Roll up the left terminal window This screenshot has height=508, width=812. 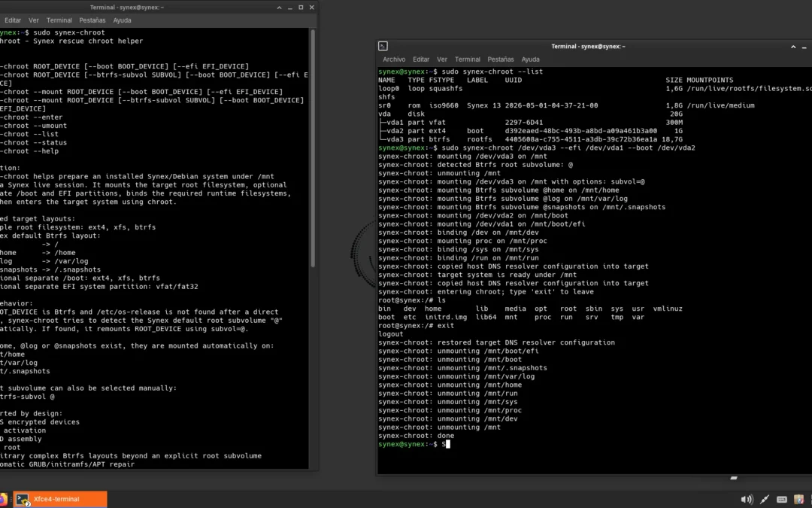click(279, 8)
